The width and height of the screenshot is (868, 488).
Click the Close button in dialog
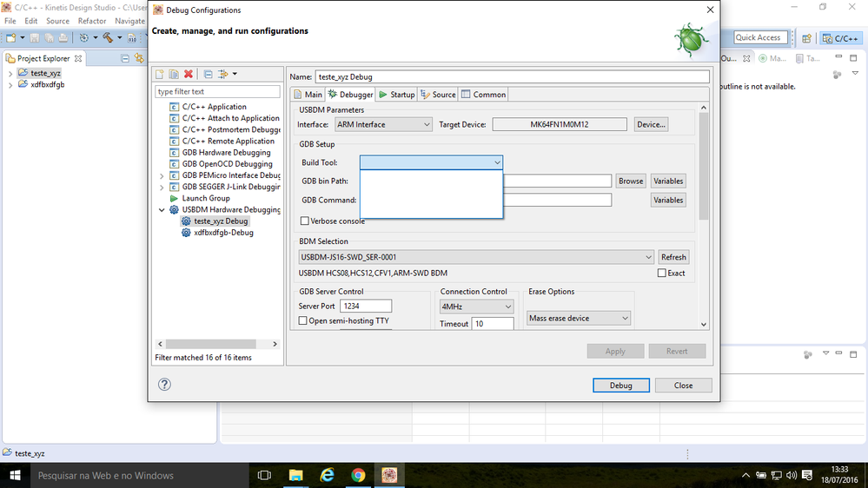tap(683, 385)
